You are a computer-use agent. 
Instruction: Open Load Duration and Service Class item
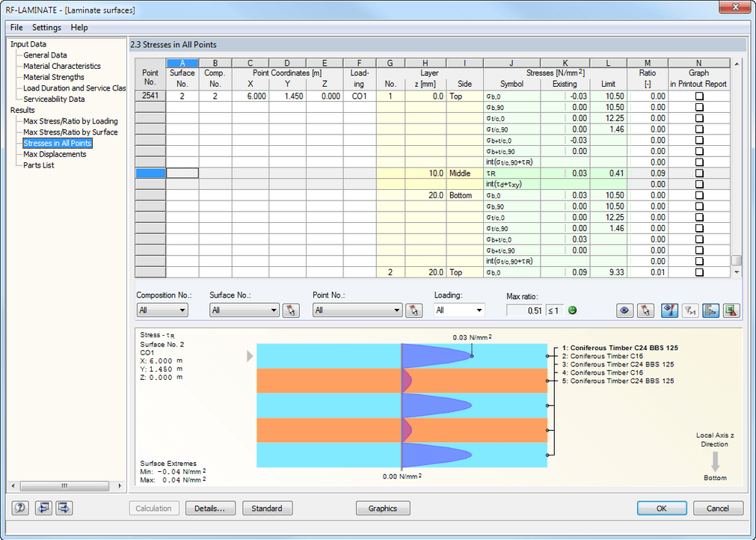(x=74, y=88)
